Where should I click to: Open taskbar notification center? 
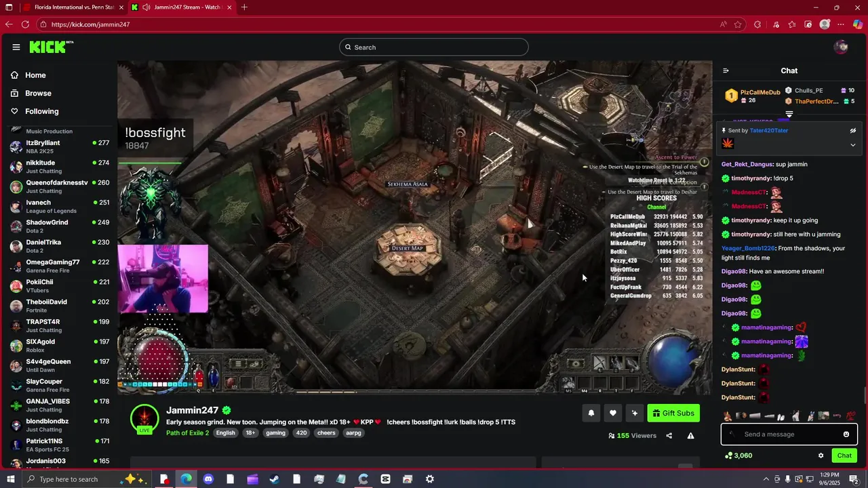point(854,479)
